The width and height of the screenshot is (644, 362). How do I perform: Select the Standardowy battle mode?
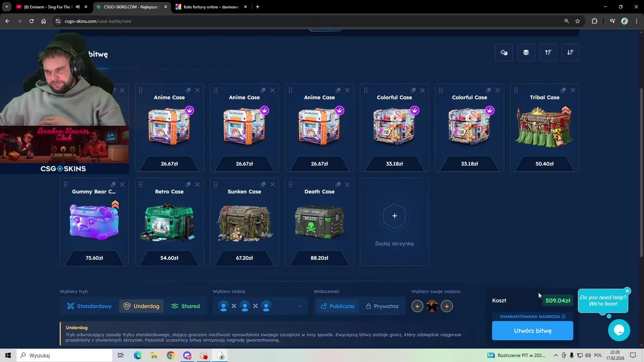89,306
